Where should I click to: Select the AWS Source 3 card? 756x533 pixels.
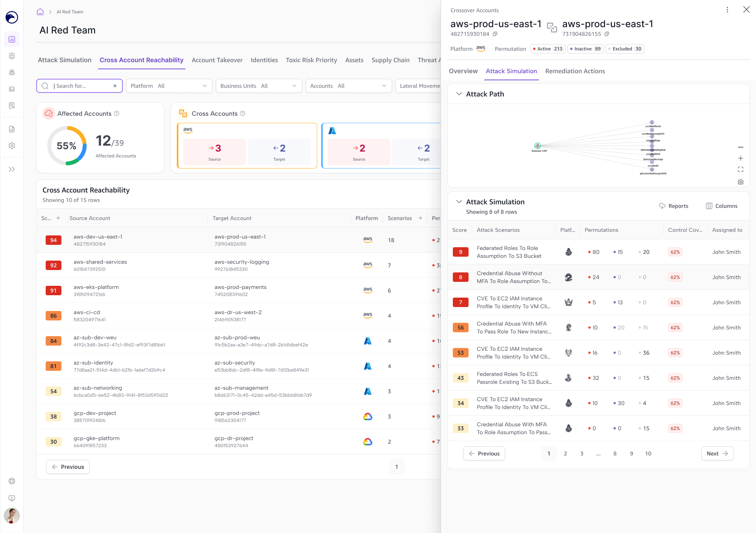click(x=215, y=152)
